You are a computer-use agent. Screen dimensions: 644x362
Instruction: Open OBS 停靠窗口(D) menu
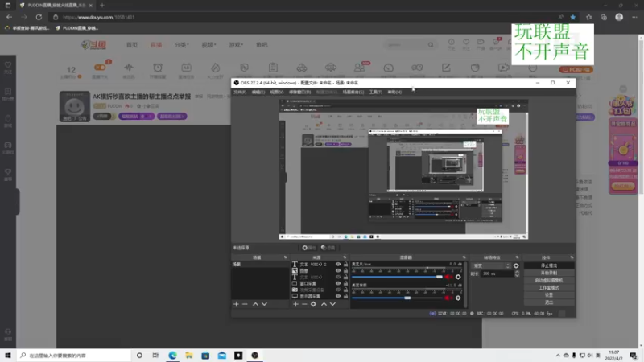click(x=299, y=92)
